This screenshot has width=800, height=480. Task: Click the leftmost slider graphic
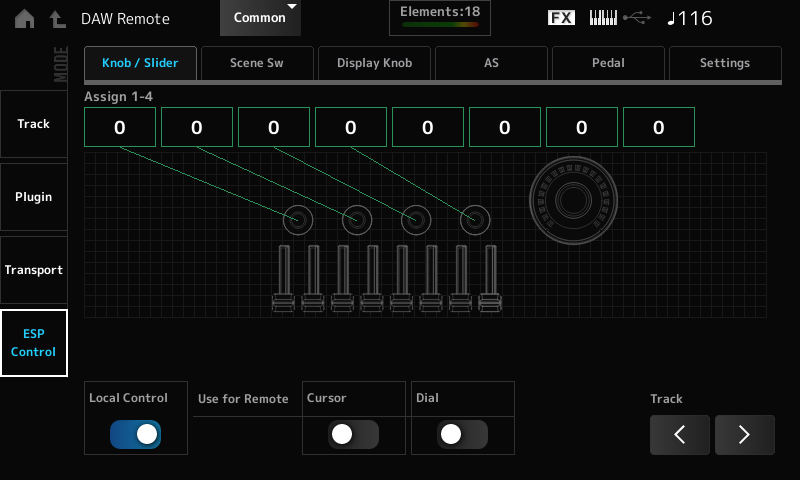(x=283, y=278)
